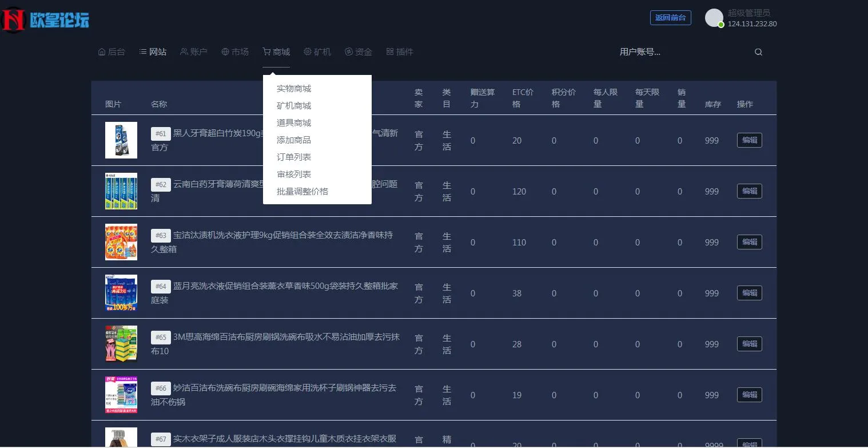Open the 商城 nav item
The image size is (868, 448).
[276, 52]
